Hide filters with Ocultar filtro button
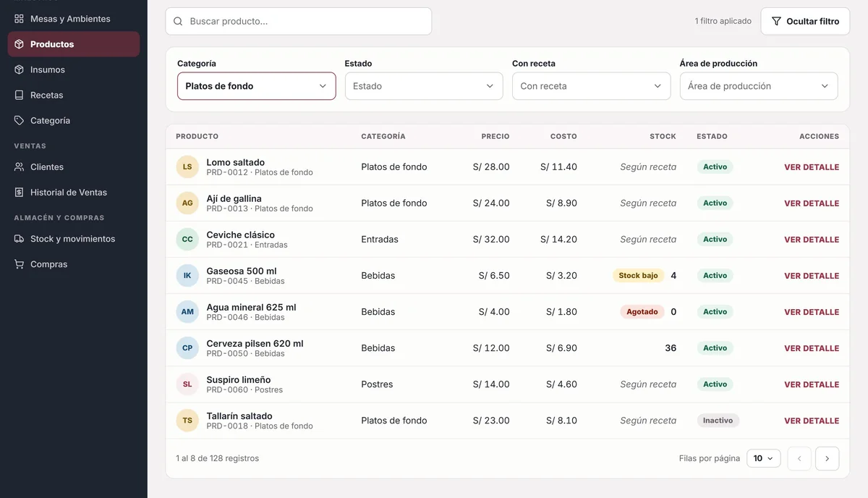868x498 pixels. click(805, 21)
